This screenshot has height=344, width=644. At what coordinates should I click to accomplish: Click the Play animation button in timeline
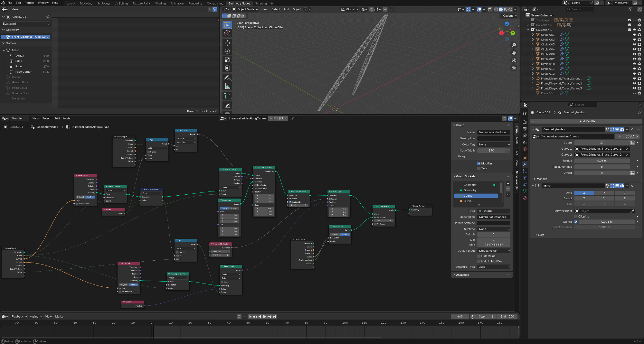click(x=265, y=317)
